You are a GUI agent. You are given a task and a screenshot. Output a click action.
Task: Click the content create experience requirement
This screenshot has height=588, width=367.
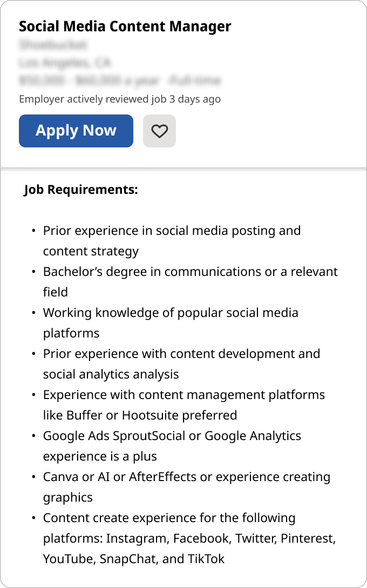click(169, 518)
